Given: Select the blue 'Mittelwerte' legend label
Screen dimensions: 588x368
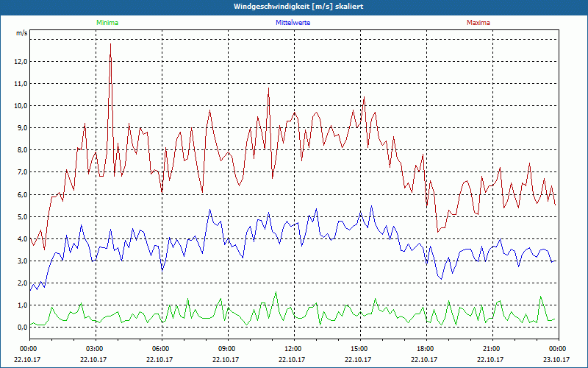Looking at the screenshot, I should (293, 23).
